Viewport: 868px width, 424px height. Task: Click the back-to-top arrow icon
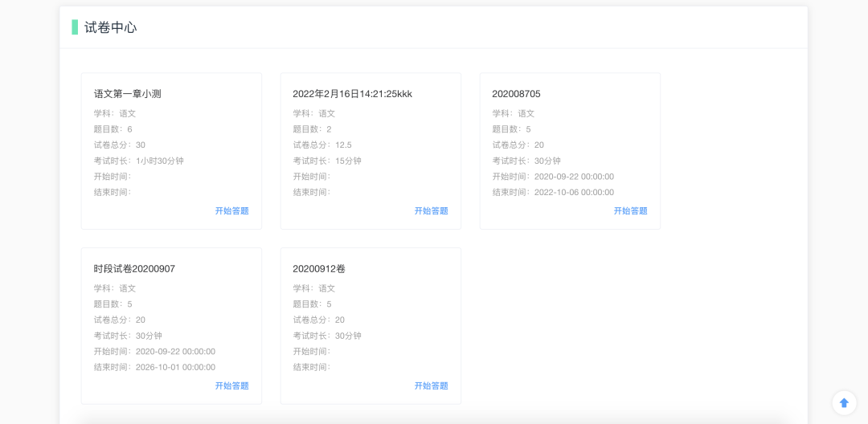click(x=844, y=402)
